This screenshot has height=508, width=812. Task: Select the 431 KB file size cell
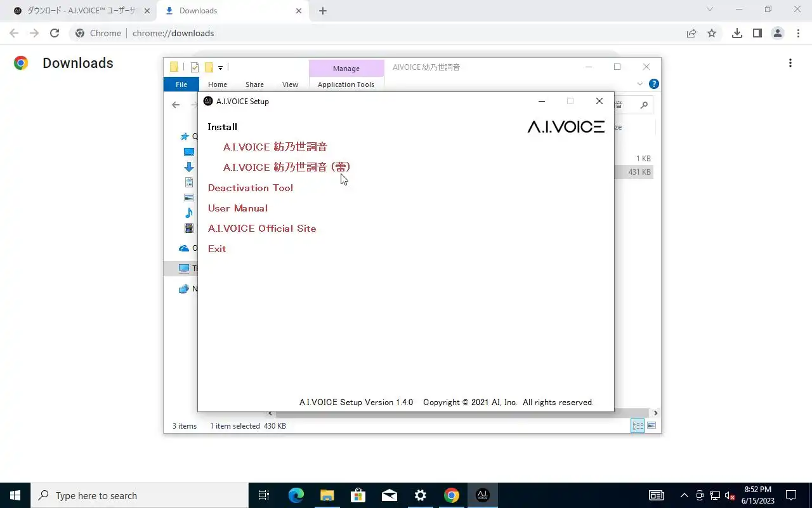[639, 172]
